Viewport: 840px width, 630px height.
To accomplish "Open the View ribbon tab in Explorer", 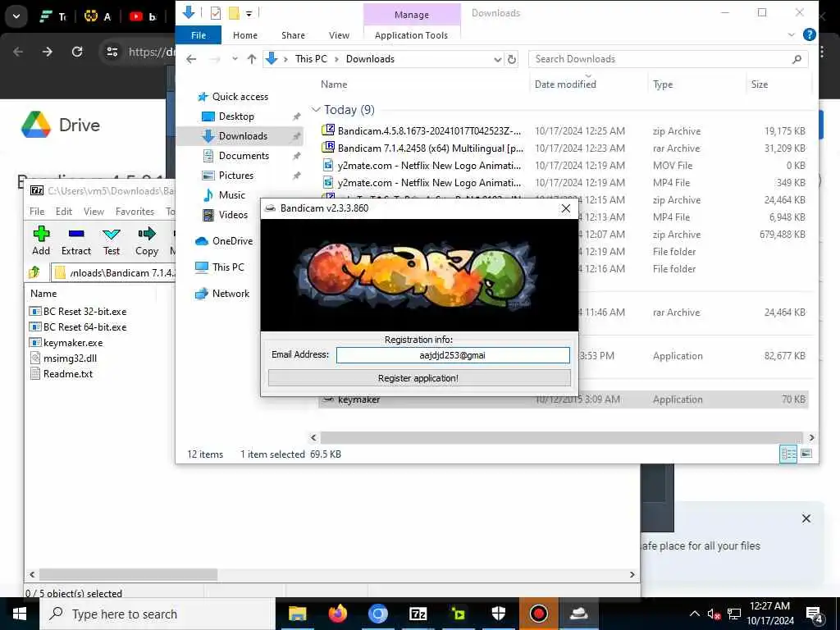I will [339, 35].
